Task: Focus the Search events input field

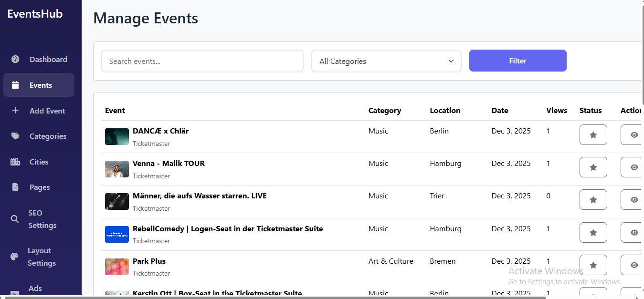Action: [202, 62]
